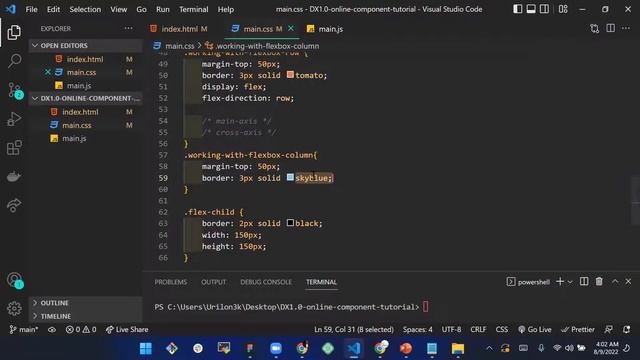This screenshot has height=360, width=640.
Task: Switch to the Problems panel tab
Action: 171,282
